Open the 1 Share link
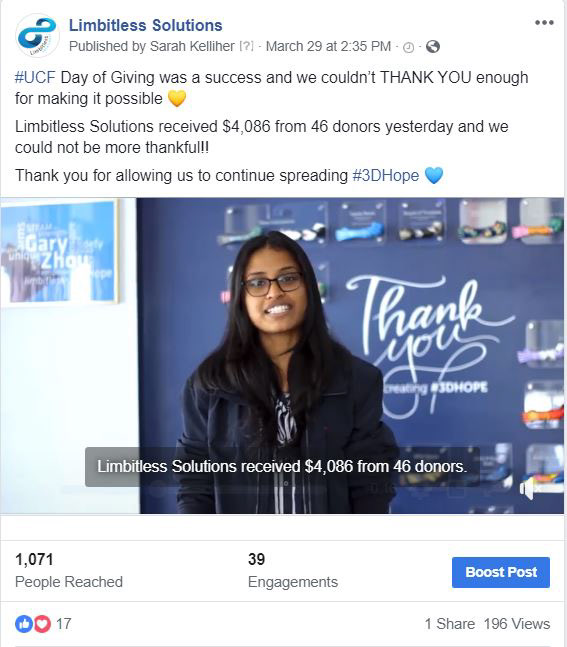The image size is (567, 647). [x=449, y=624]
